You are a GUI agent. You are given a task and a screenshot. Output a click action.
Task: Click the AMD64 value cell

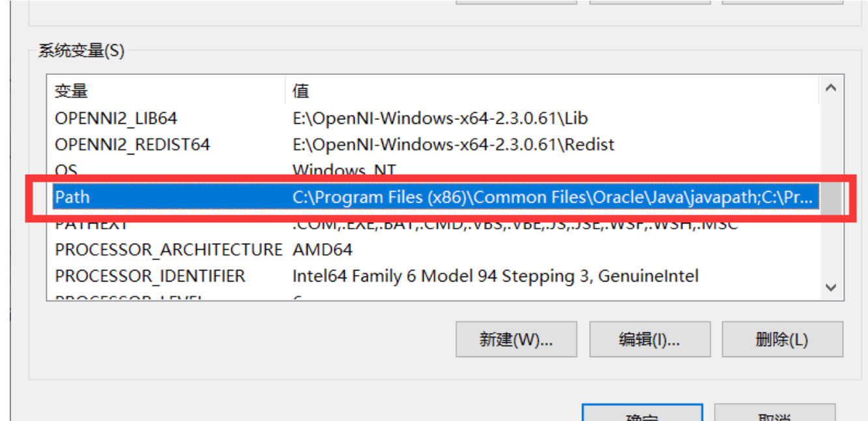tap(323, 250)
